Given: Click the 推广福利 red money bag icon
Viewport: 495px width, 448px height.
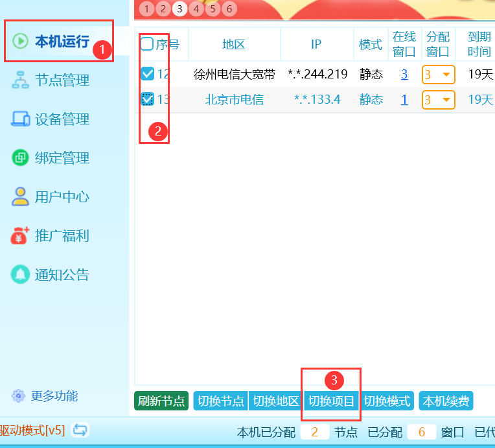Looking at the screenshot, I should [x=20, y=236].
